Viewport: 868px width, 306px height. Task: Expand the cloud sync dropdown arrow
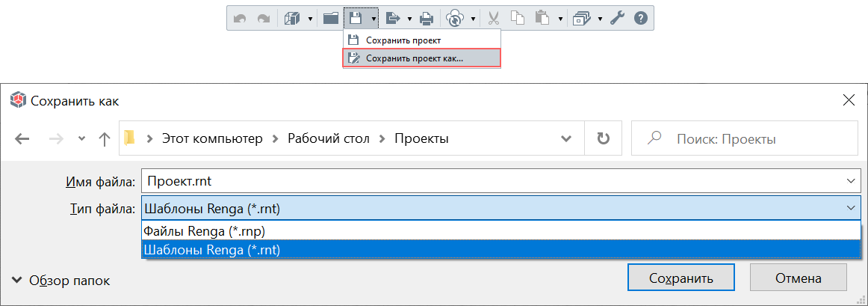pyautogui.click(x=474, y=19)
